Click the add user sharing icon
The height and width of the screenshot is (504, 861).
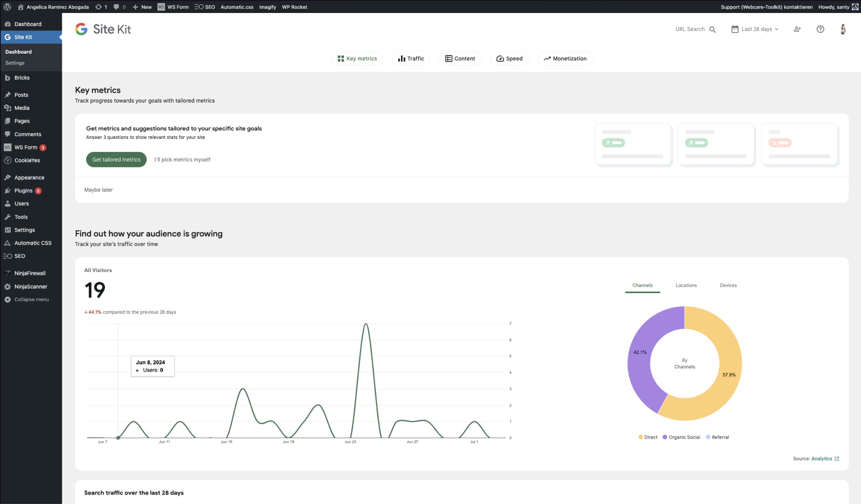(x=797, y=29)
